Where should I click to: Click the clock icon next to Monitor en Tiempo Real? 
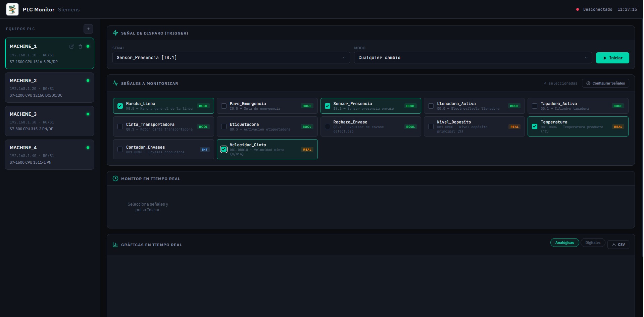point(115,178)
